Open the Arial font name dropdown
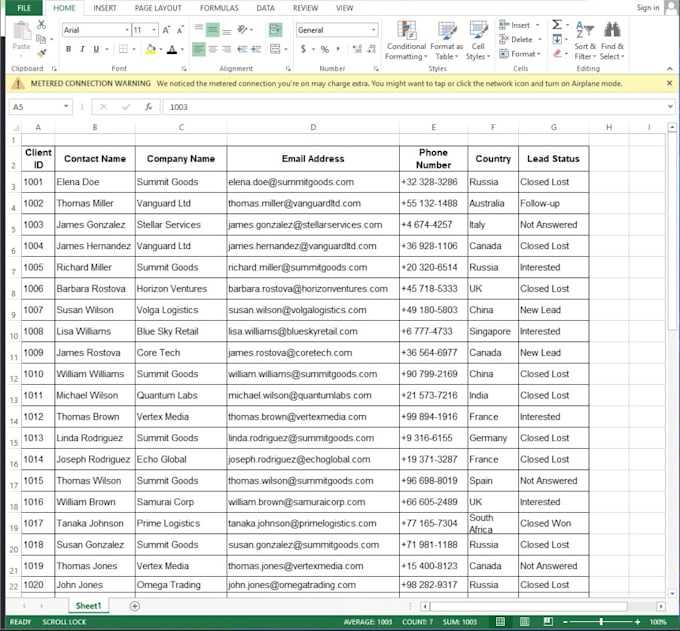The image size is (680, 631). (x=127, y=30)
